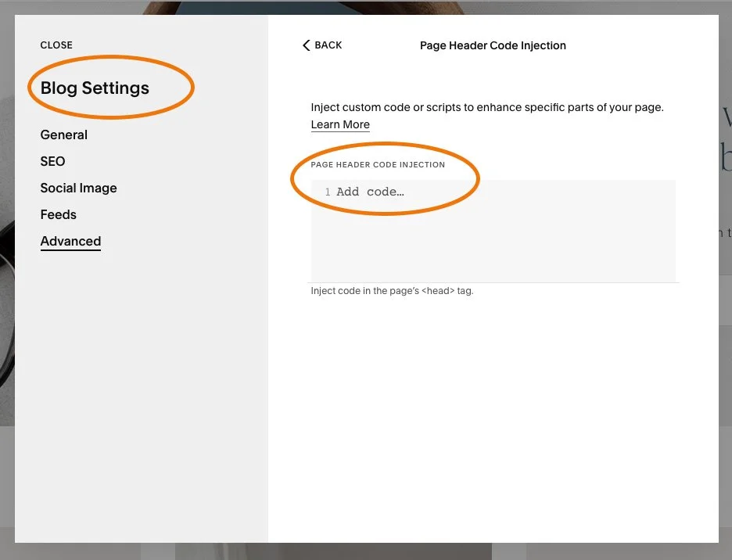Click the PAGE HEADER CODE INJECTION field label
The height and width of the screenshot is (560, 732).
(x=378, y=165)
